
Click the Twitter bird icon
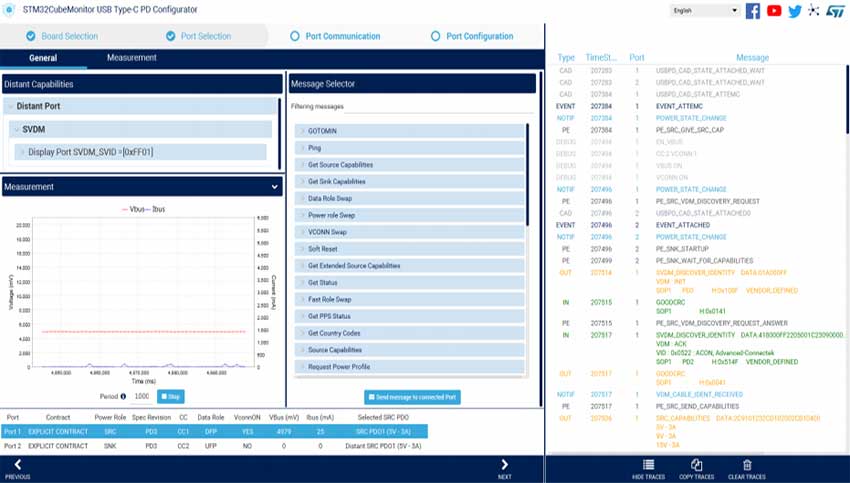(x=795, y=11)
